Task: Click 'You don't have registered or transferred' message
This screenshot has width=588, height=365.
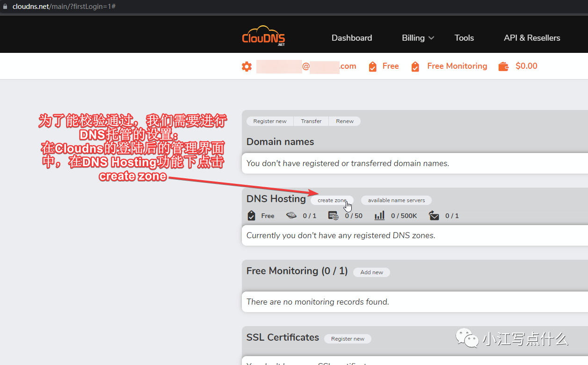Action: pyautogui.click(x=348, y=163)
